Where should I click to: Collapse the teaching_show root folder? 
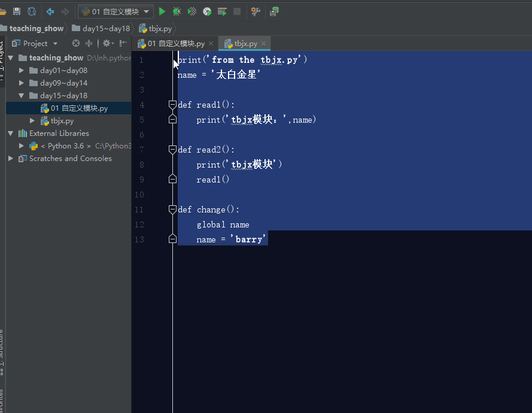[11, 58]
